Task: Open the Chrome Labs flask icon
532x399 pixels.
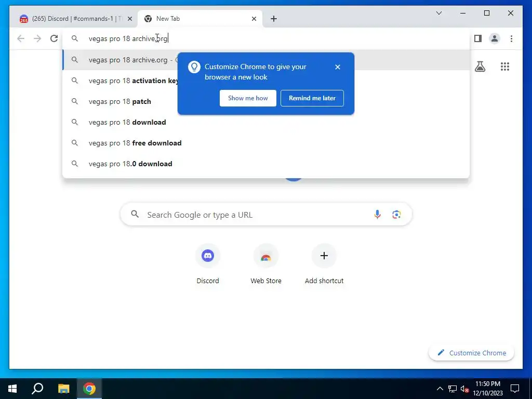Action: pyautogui.click(x=480, y=66)
